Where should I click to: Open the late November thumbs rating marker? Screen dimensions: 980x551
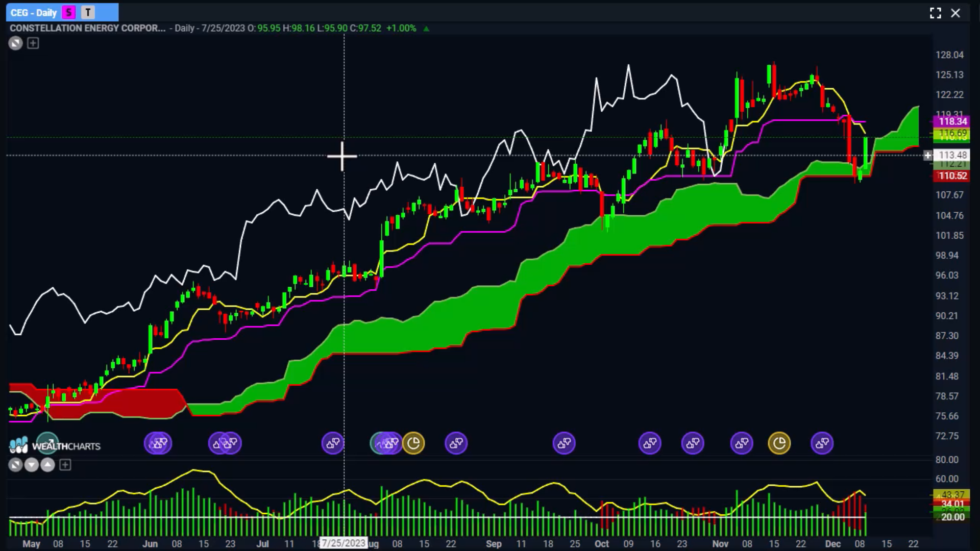click(822, 443)
